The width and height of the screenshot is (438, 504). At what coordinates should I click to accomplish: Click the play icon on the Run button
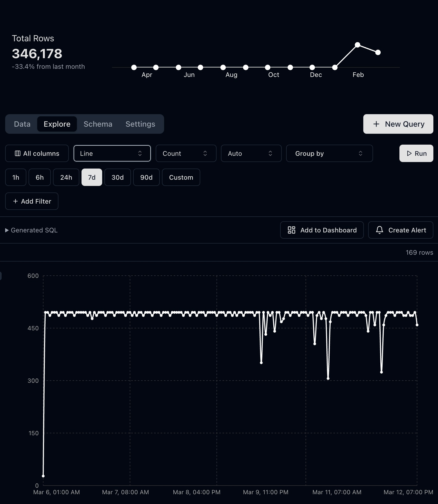[x=409, y=153]
